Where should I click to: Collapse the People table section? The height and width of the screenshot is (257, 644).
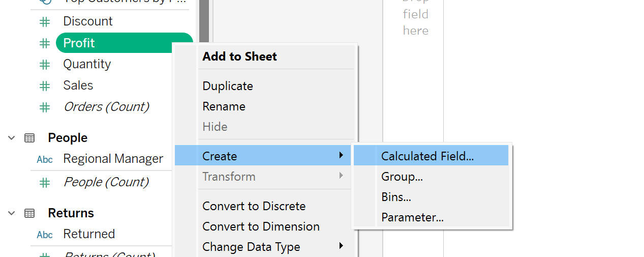click(12, 138)
